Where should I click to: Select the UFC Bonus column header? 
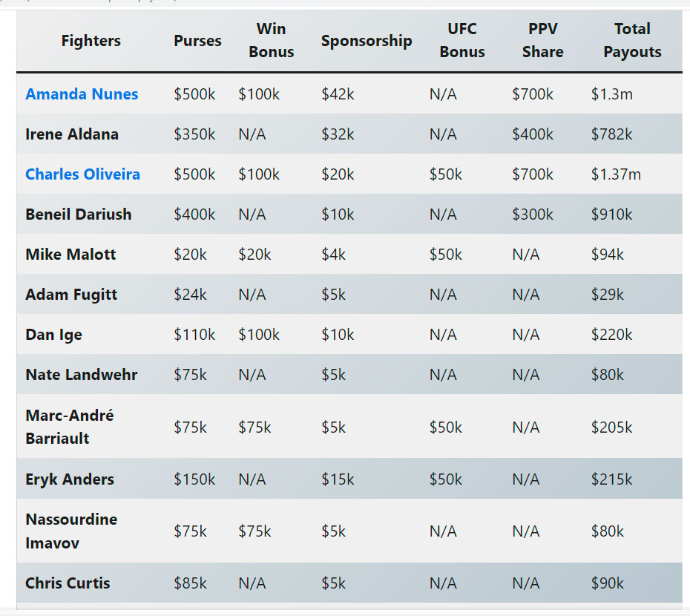pyautogui.click(x=461, y=41)
